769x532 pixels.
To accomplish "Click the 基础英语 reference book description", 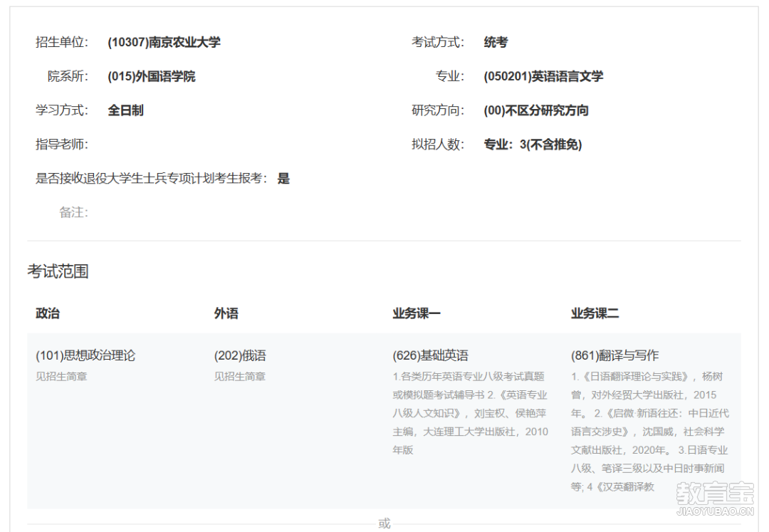I will click(x=471, y=413).
